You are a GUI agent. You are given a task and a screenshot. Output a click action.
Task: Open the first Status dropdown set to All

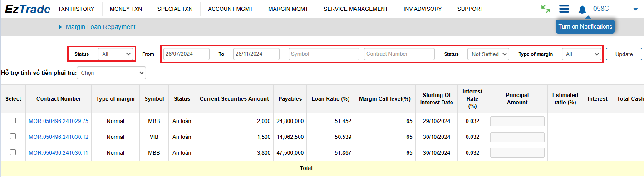tap(116, 54)
